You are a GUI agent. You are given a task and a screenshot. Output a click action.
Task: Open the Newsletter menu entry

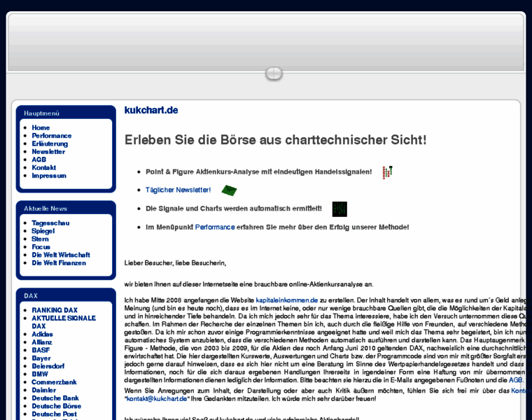48,151
